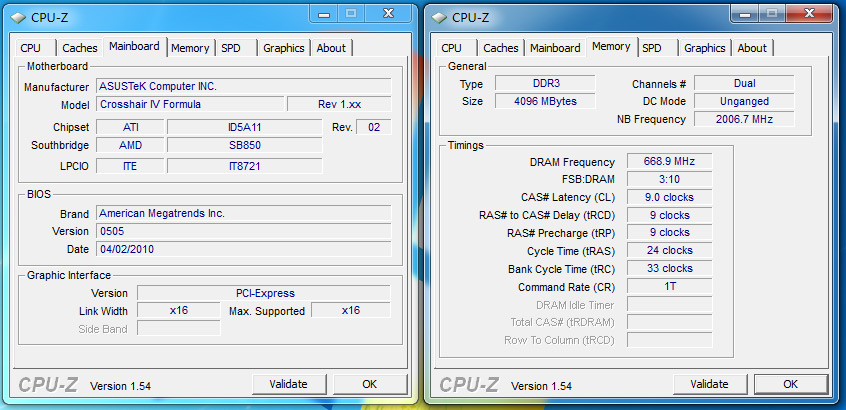
Task: Click the Manufacturer field ASUSTeK Computer INC.
Action: (x=244, y=86)
